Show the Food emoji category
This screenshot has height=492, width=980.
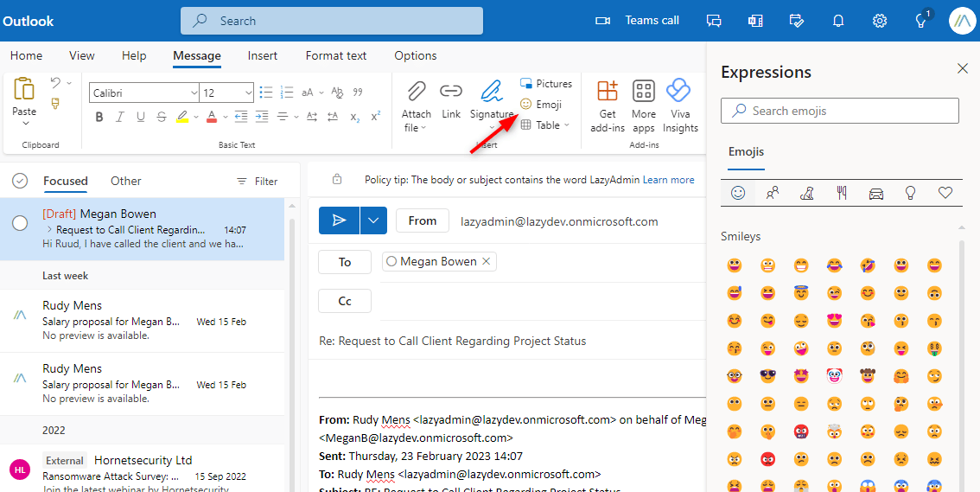(x=842, y=193)
